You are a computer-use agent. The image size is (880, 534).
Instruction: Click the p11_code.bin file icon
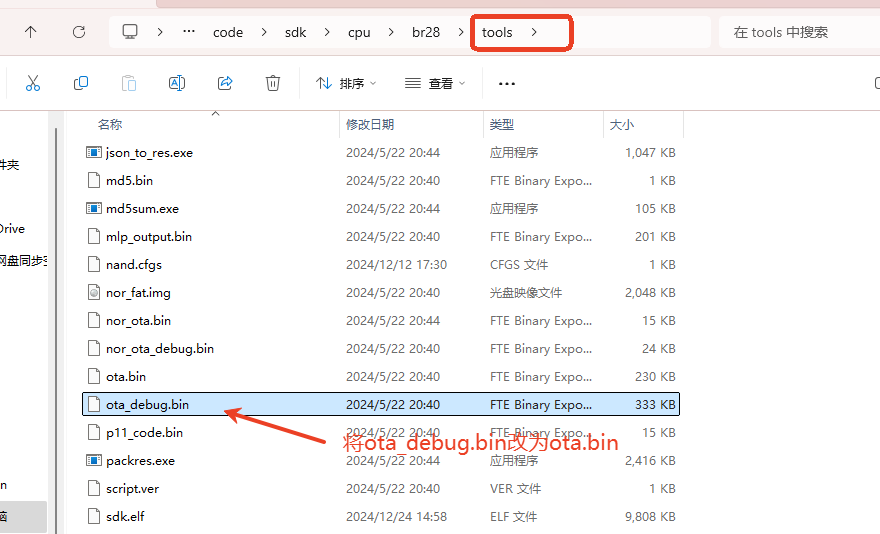point(94,432)
